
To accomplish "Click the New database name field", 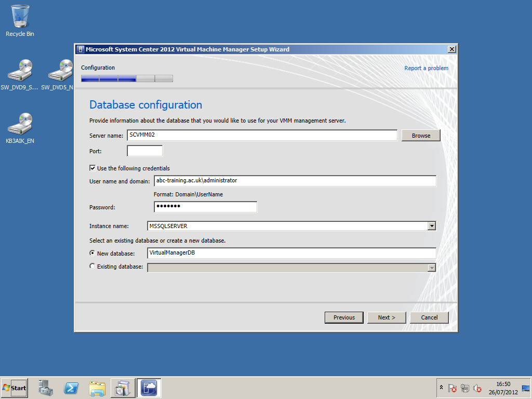I will pyautogui.click(x=291, y=253).
